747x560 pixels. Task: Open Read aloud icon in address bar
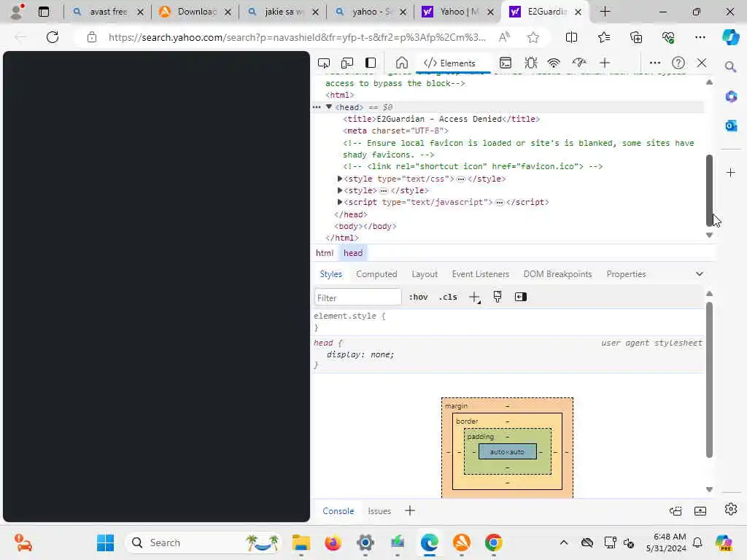(504, 37)
